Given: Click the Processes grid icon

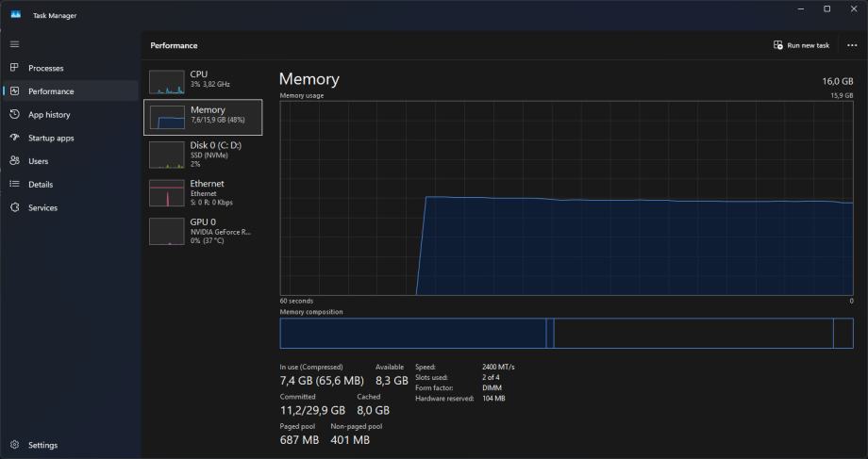Looking at the screenshot, I should [15, 68].
